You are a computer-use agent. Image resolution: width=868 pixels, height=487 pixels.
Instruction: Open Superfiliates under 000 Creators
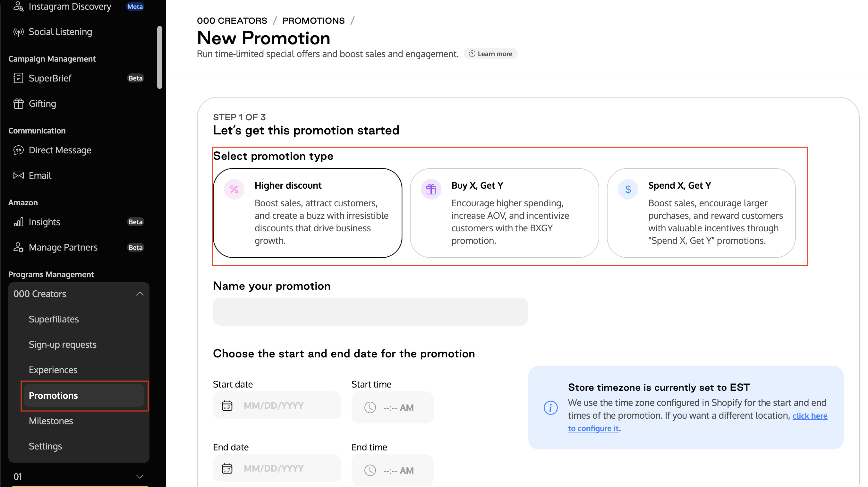tap(54, 319)
